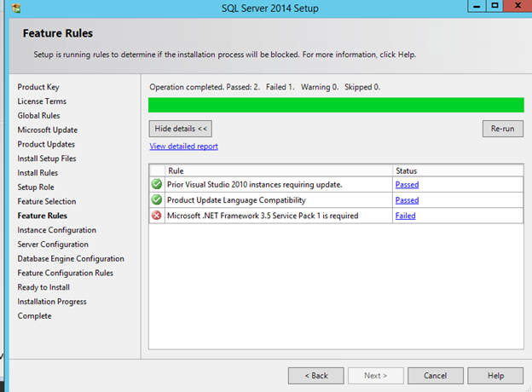Maximize the SQL Server 2014 Setup window
Image resolution: width=532 pixels, height=392 pixels.
click(495, 6)
